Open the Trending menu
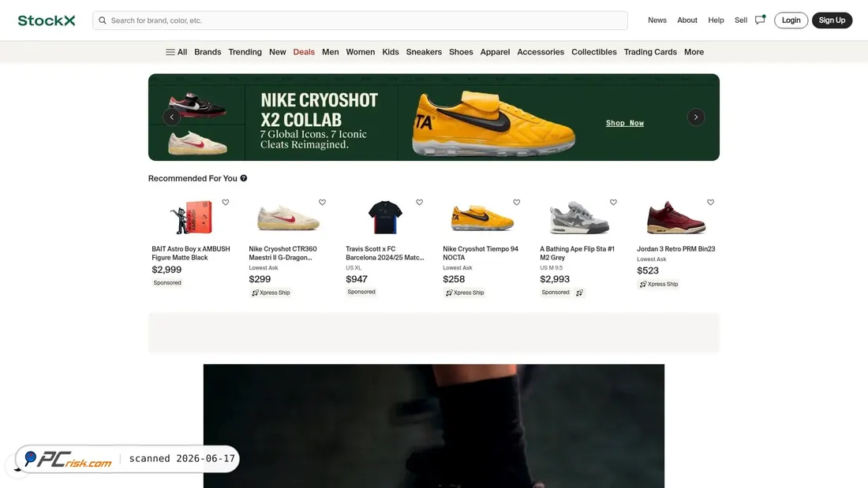The width and height of the screenshot is (868, 488). (x=245, y=52)
